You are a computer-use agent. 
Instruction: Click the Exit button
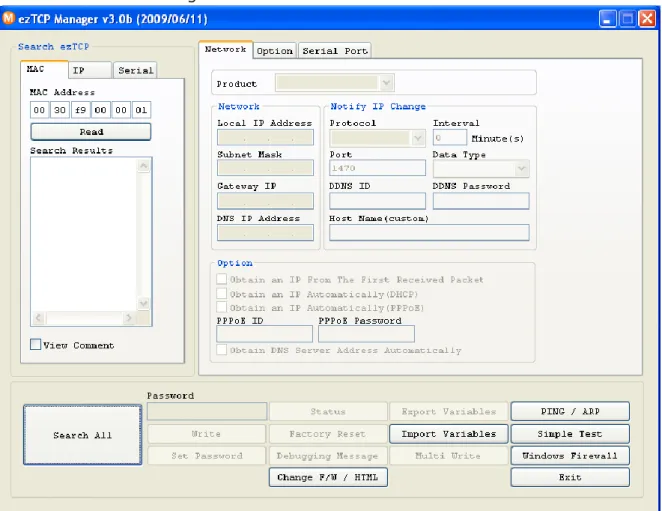click(x=570, y=477)
